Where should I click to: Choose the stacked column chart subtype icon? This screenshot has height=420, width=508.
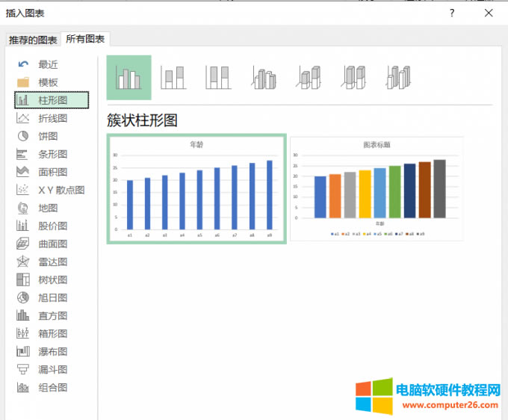point(173,78)
